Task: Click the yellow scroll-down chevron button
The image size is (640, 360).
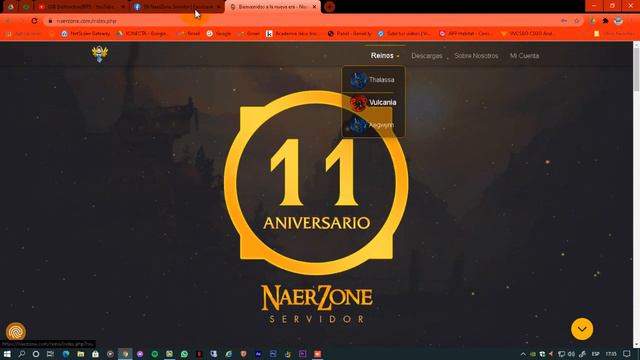Action: click(582, 329)
